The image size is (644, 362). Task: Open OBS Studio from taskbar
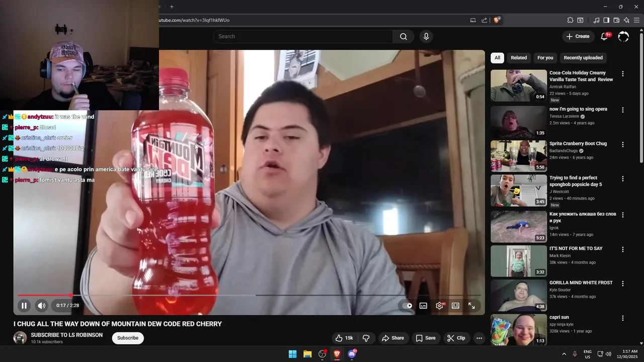tap(323, 354)
